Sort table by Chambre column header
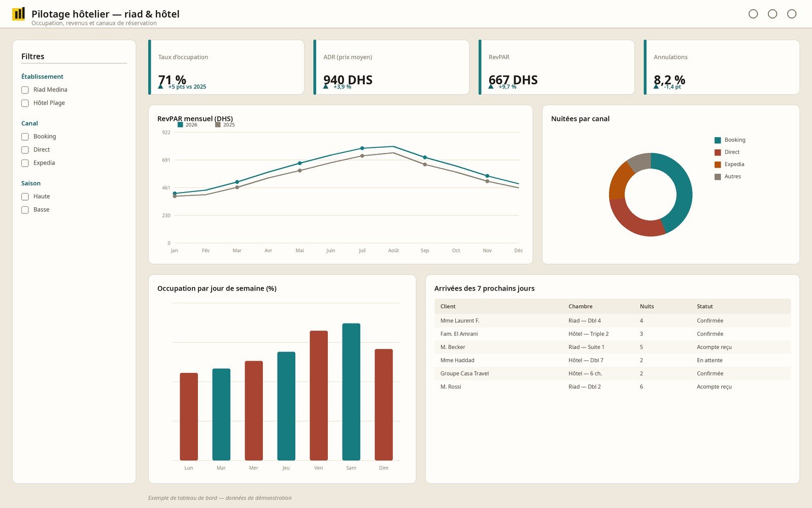 (581, 306)
